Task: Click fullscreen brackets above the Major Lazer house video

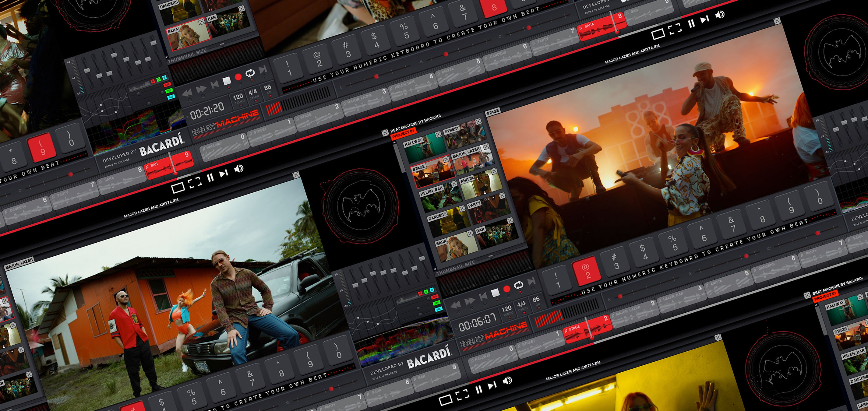Action: 195,182
